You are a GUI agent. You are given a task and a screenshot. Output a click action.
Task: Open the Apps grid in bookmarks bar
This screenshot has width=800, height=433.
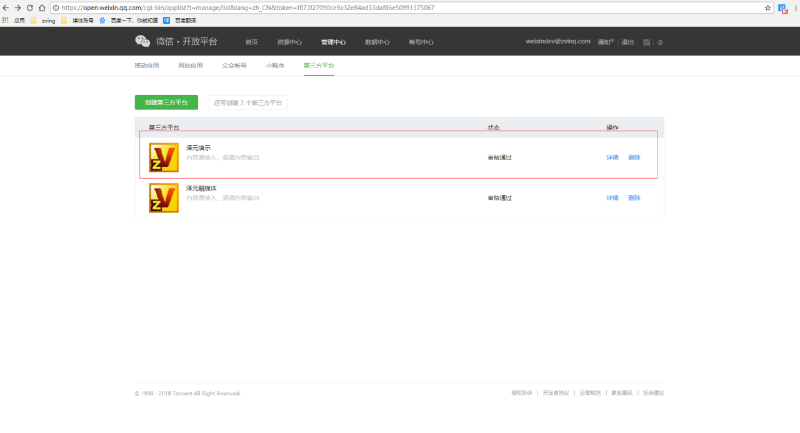tap(5, 20)
